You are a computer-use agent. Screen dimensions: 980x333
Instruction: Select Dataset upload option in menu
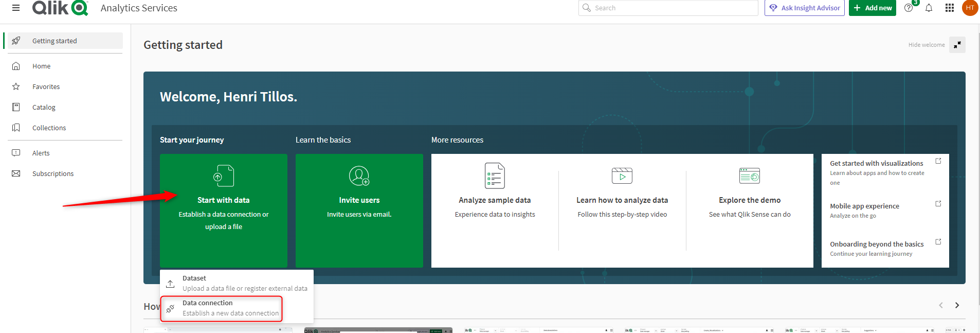pos(237,283)
